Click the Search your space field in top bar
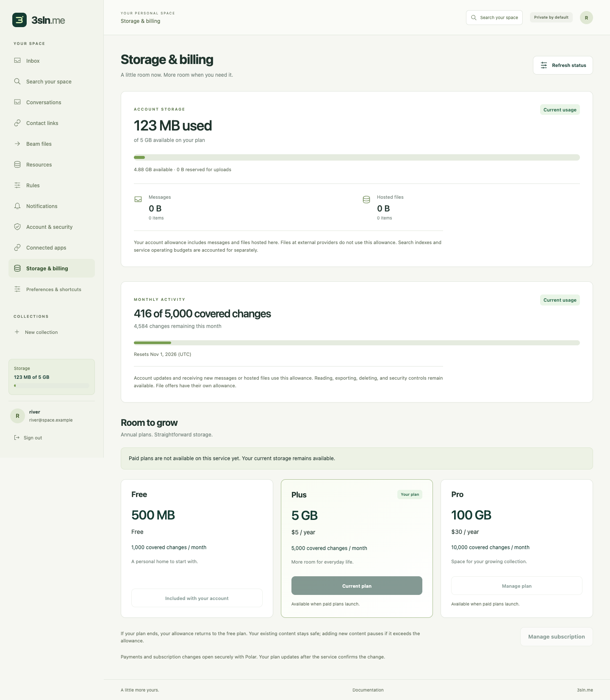610x700 pixels. click(x=494, y=17)
